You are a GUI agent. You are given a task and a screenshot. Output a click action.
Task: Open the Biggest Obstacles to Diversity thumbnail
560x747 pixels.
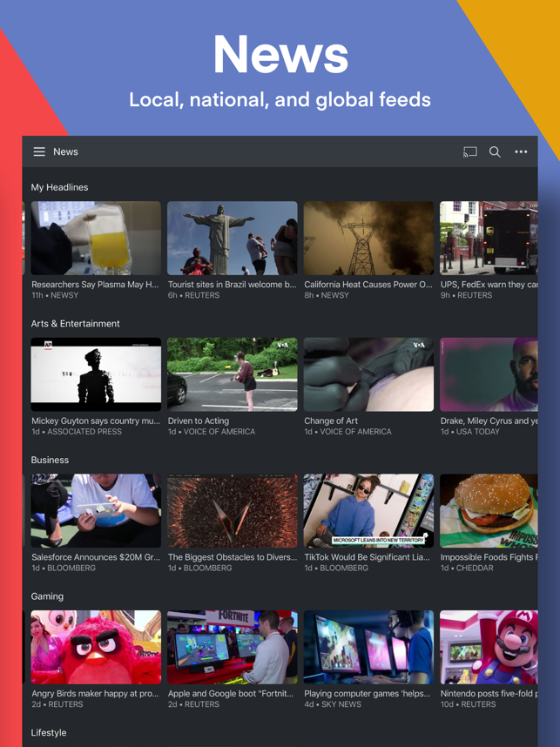click(x=233, y=511)
